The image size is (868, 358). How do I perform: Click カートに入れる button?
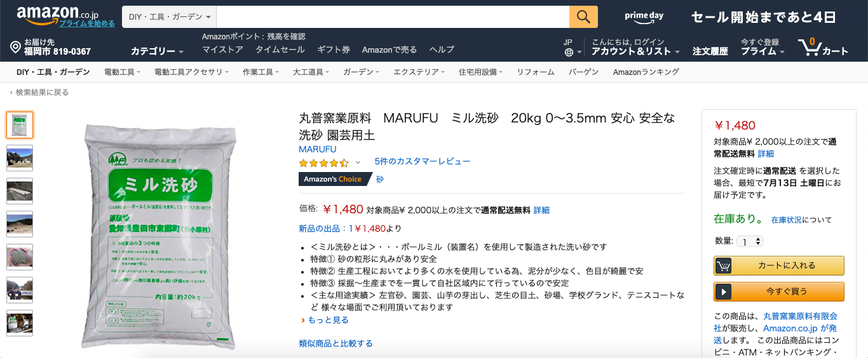click(779, 265)
